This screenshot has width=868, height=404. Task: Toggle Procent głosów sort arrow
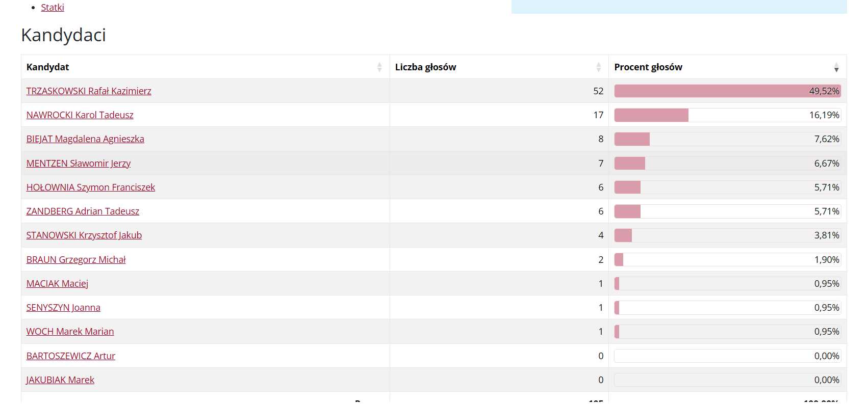point(836,67)
